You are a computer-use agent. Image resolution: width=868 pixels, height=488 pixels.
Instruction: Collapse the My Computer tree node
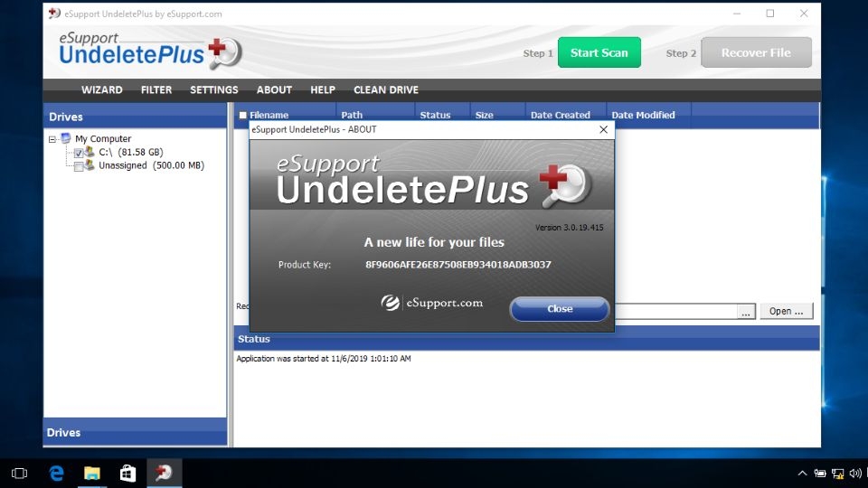tap(52, 139)
